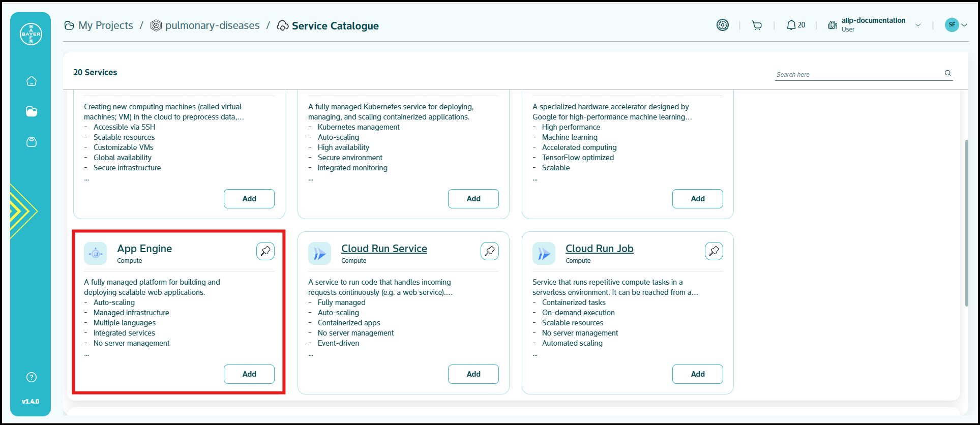Expand the yellow sidebar chevron arrows
This screenshot has width=980, height=425.
23,211
